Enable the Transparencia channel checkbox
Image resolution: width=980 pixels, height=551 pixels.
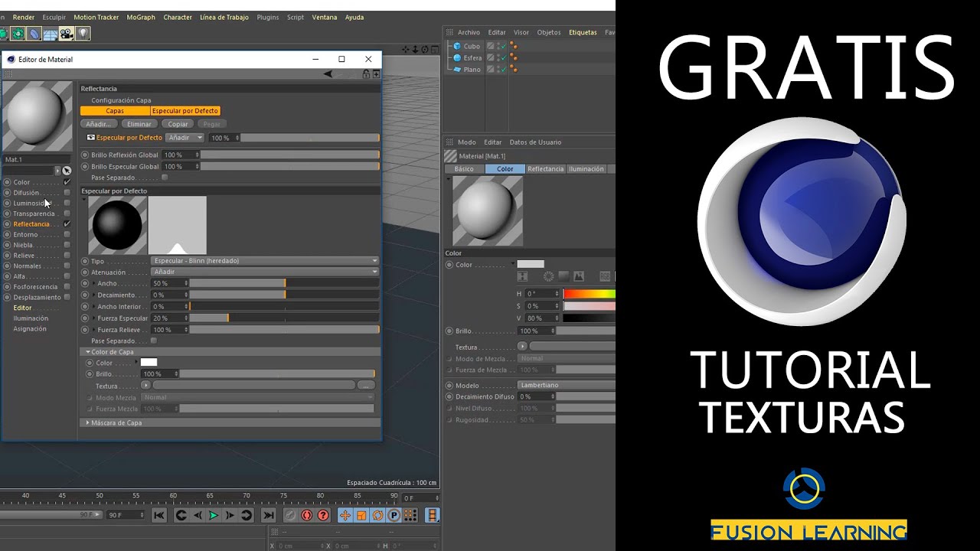click(x=67, y=214)
